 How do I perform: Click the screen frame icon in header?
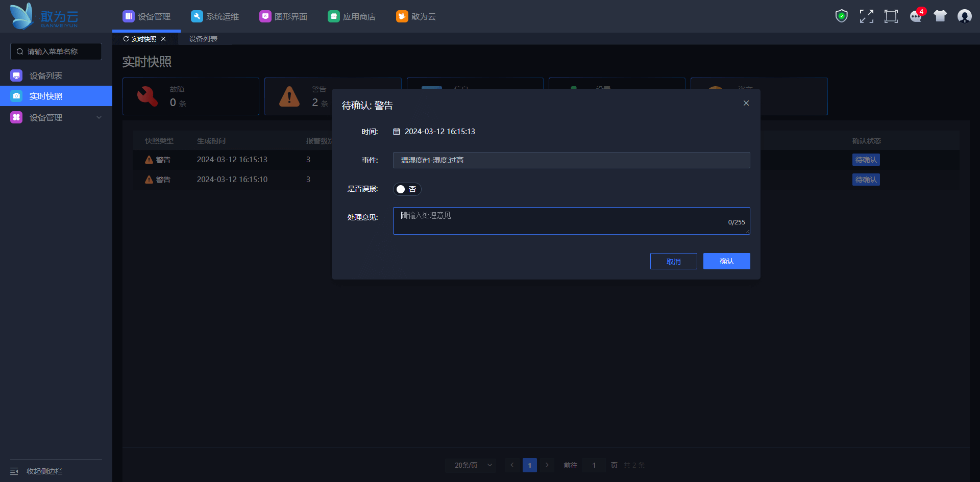[x=891, y=16]
